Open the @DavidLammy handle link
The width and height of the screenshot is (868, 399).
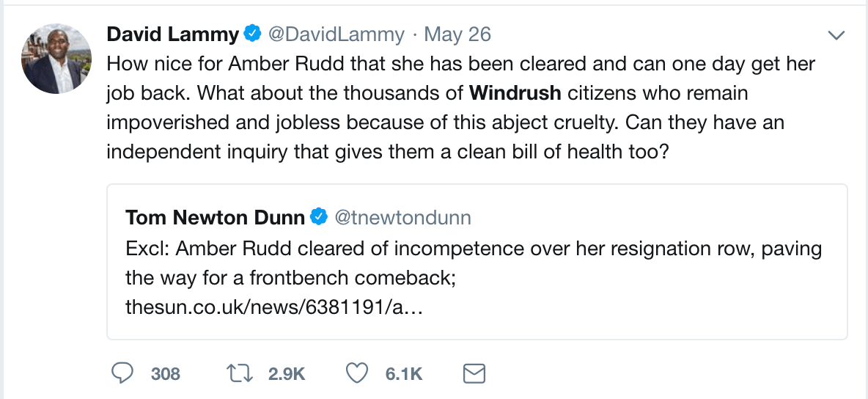(x=336, y=34)
